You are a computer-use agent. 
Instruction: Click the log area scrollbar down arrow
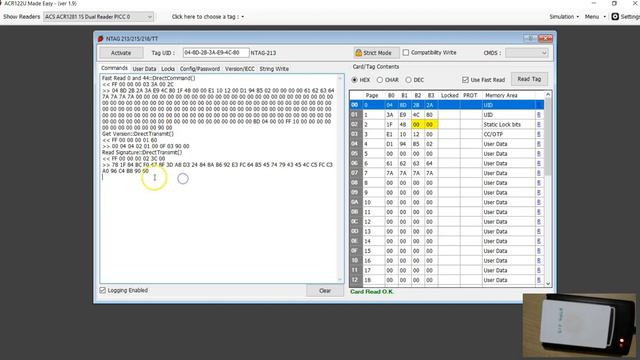point(340,279)
